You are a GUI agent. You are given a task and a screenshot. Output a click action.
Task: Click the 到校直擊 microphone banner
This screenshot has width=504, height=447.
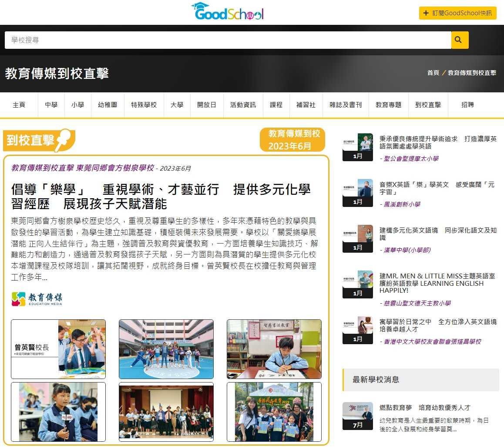click(x=39, y=140)
